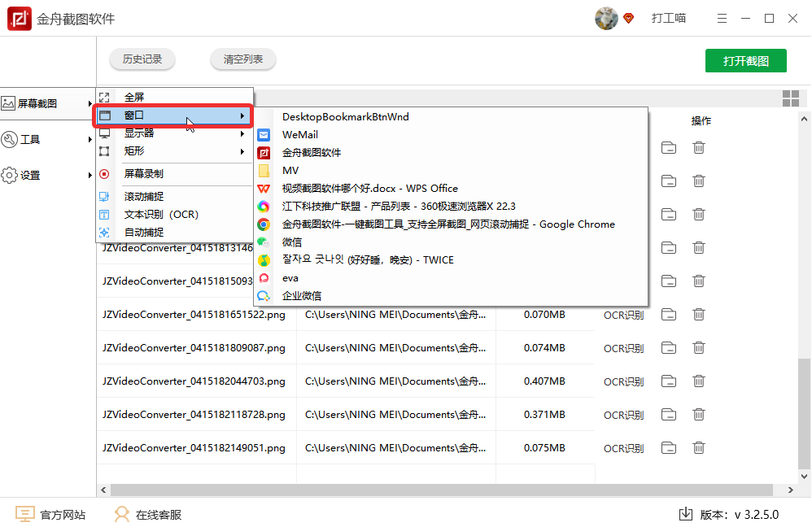812x527 pixels.
Task: Choose 滚动捕捉 from the capture menu
Action: pos(174,197)
